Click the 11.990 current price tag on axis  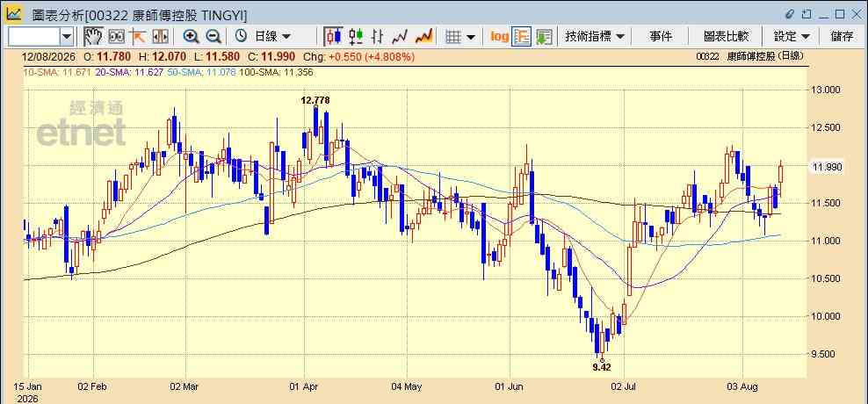pyautogui.click(x=827, y=167)
